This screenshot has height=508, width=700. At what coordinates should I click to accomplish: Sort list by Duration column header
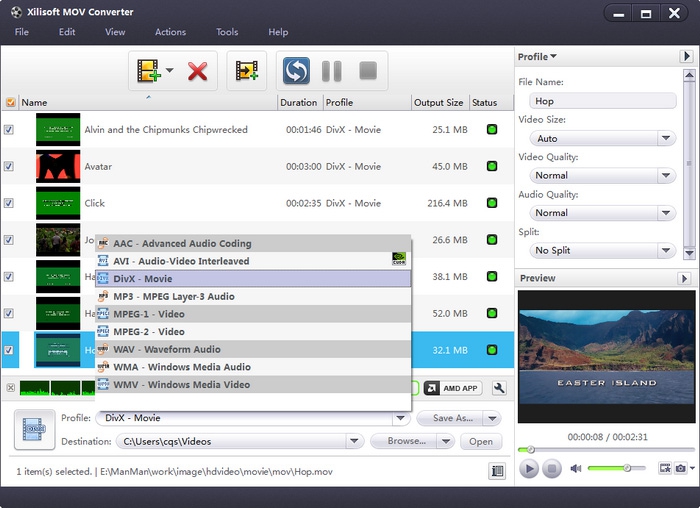298,103
